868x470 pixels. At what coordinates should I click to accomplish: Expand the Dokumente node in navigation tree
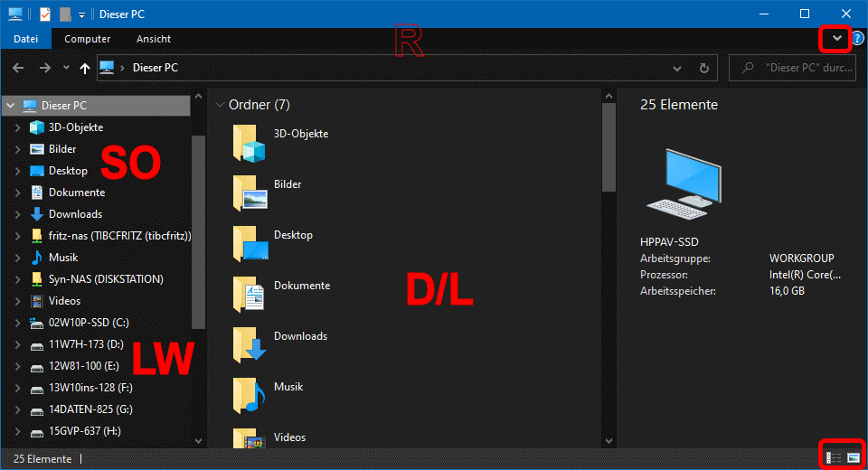point(17,193)
